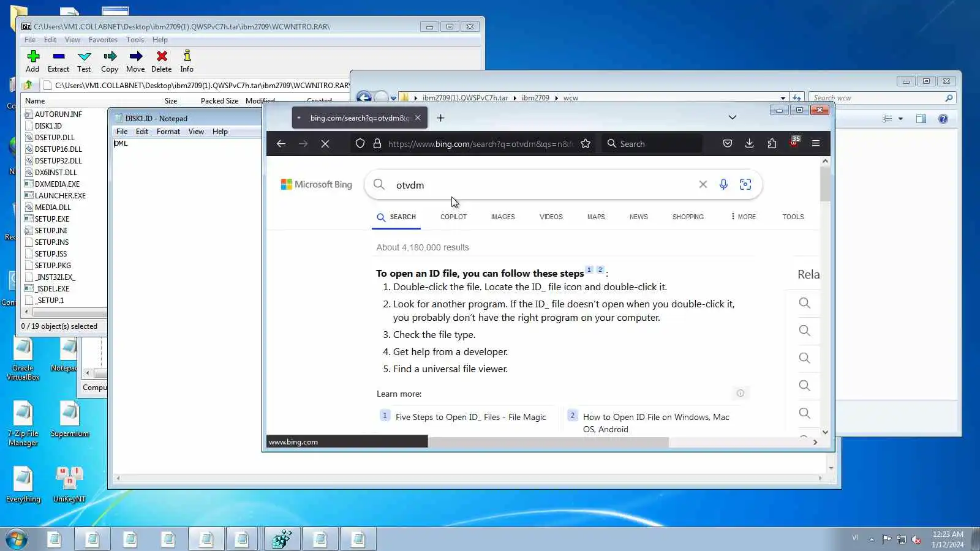
Task: Sort 7-Zip list by Packed Size column
Action: click(219, 101)
